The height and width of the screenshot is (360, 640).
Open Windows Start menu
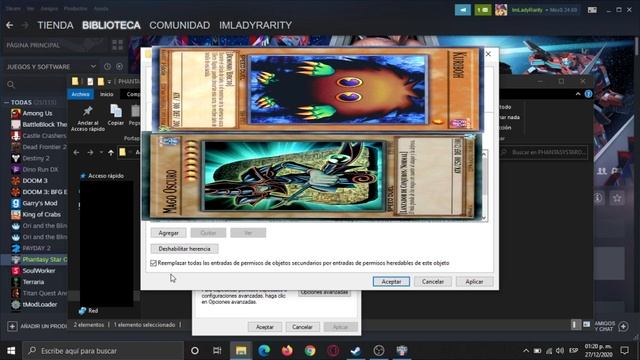click(x=11, y=351)
